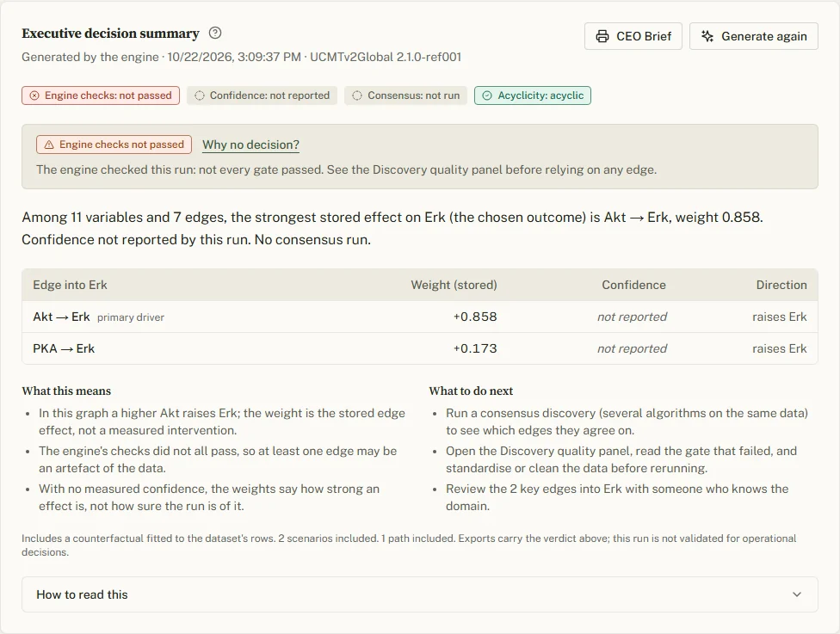Click the 'In this graph a higher Akt' bullet

[x=222, y=422]
